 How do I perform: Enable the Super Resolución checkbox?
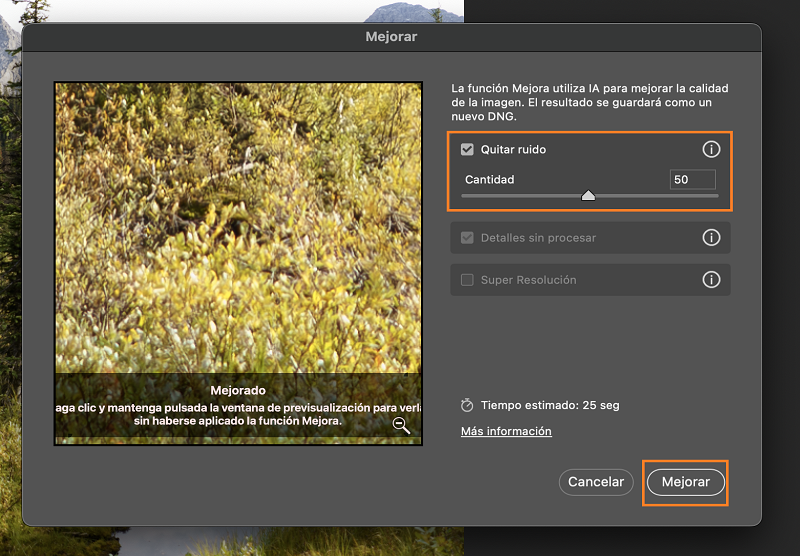(467, 280)
